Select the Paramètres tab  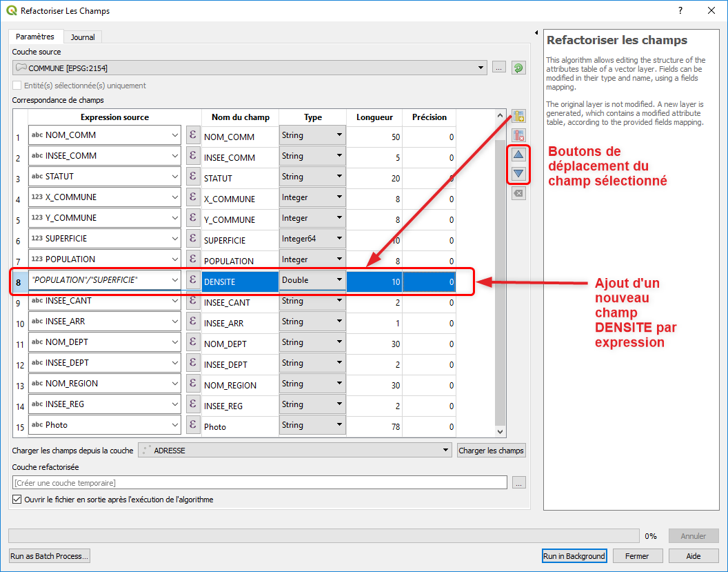tap(35, 37)
